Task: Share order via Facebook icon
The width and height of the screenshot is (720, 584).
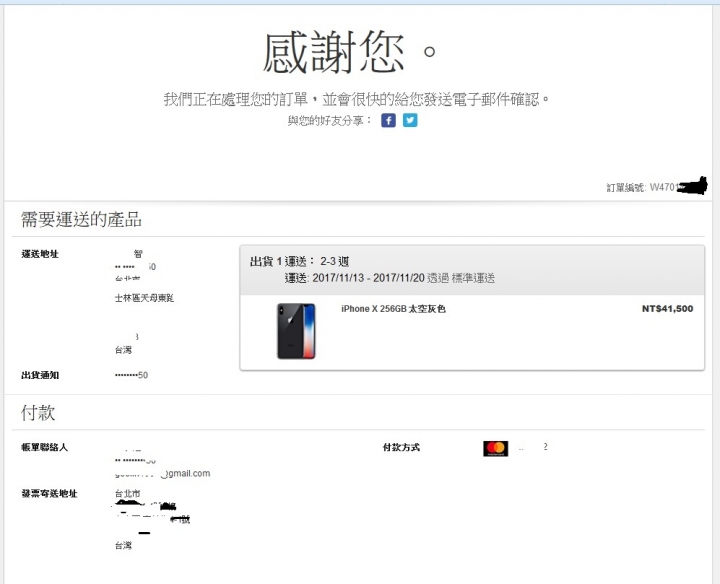Action: [388, 121]
